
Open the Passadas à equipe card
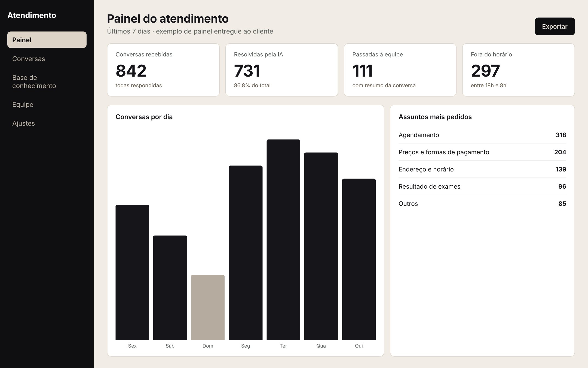400,70
